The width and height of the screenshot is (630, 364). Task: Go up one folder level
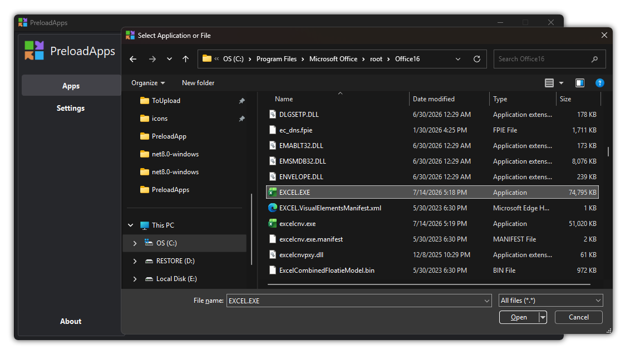coord(186,59)
